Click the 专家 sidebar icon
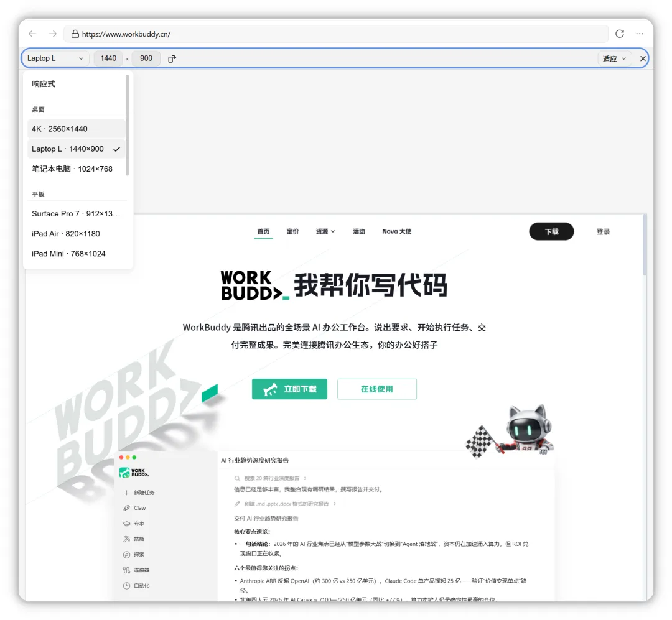672x620 pixels. 126,524
